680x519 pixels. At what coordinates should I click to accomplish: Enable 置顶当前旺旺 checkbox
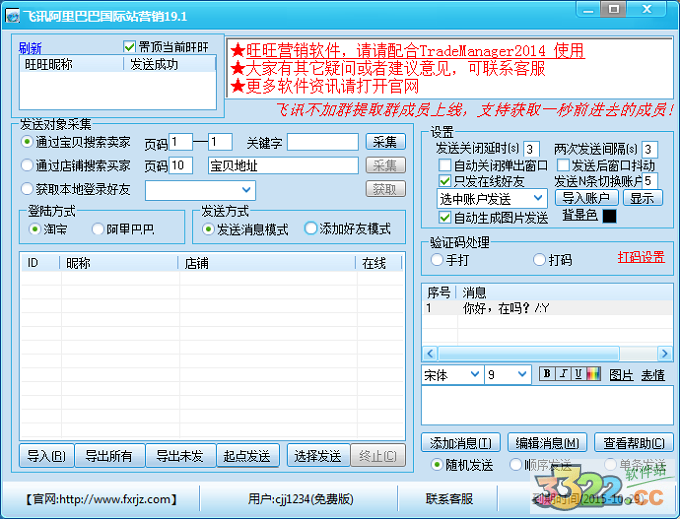tap(129, 47)
